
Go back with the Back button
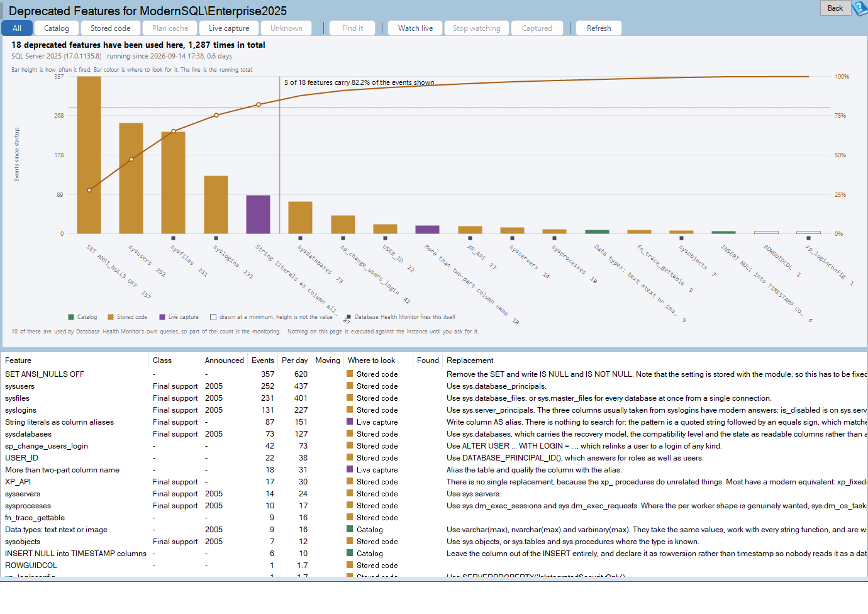[x=835, y=8]
